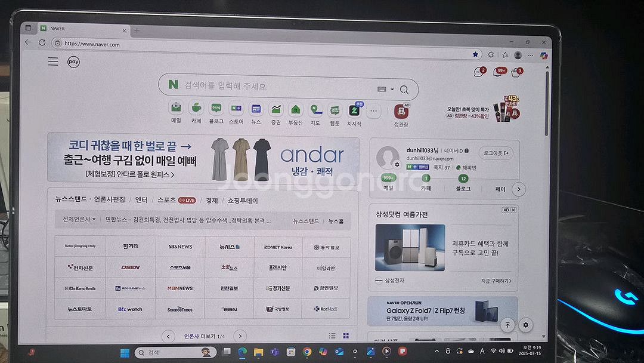This screenshot has height=363, width=644.
Task: Open the on-screen keyboard input icon
Action: pyautogui.click(x=382, y=89)
